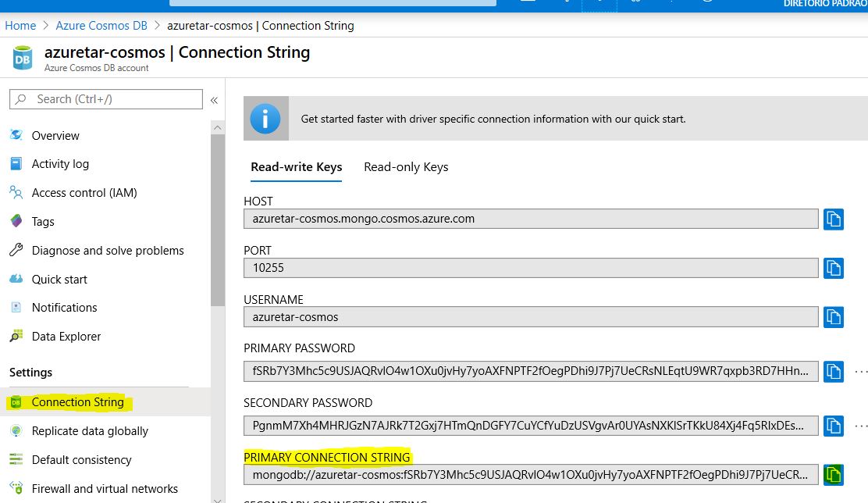Collapse the sidebar menu with double chevron

point(214,100)
